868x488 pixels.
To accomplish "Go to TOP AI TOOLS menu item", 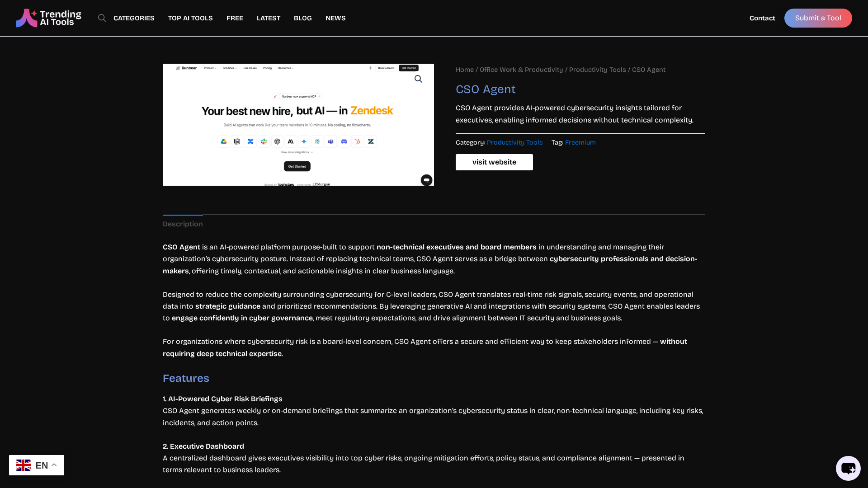I will 190,18.
